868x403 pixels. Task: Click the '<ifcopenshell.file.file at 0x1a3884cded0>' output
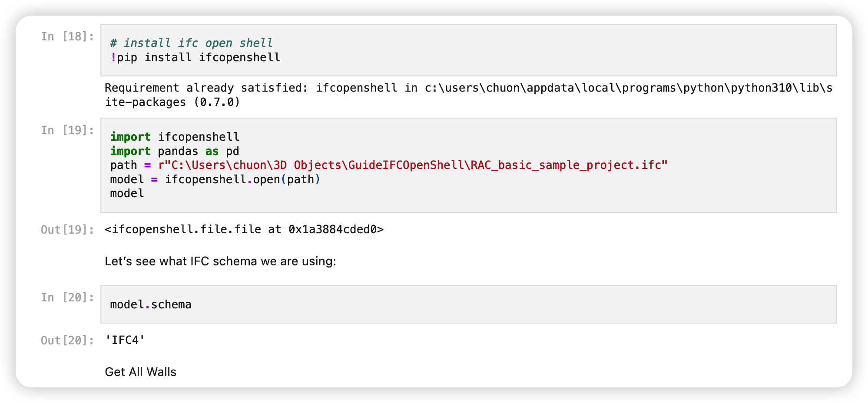click(244, 229)
